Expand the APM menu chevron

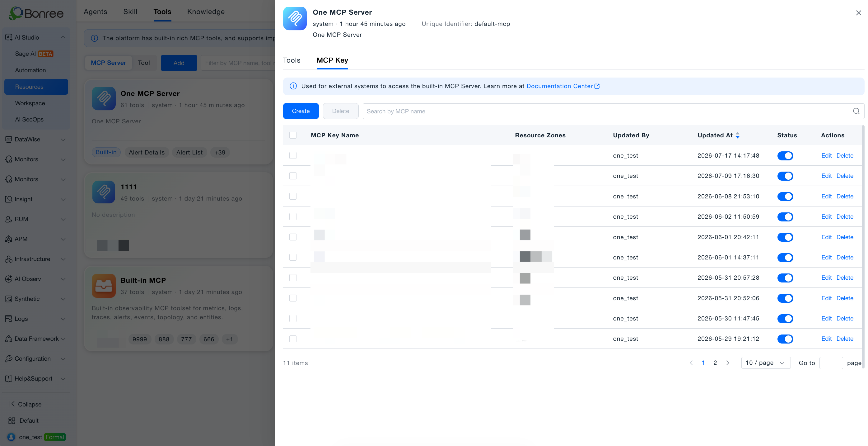63,239
